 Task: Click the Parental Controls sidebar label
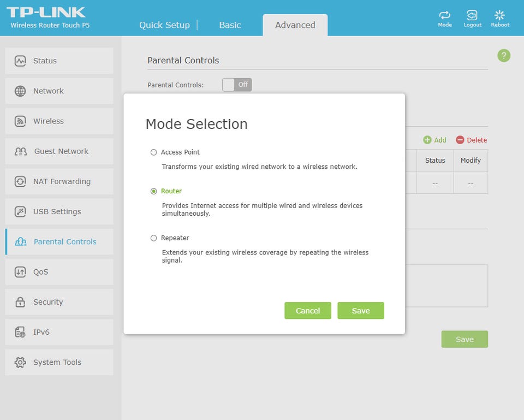coord(65,242)
